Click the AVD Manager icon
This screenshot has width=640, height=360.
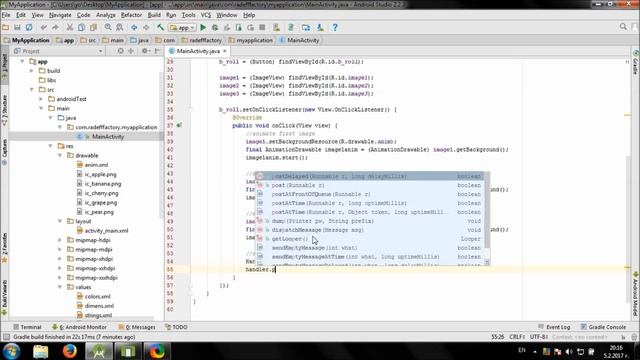tap(276, 27)
